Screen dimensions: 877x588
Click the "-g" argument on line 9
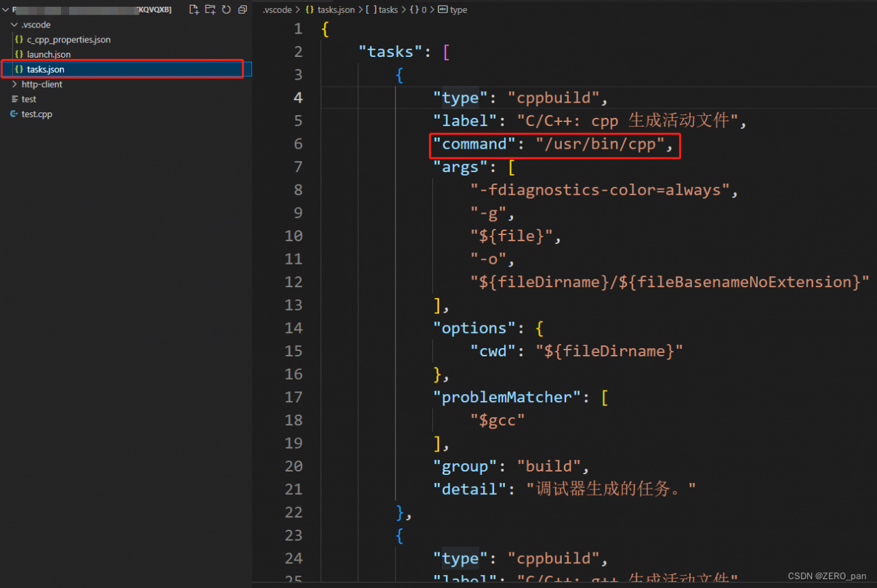click(488, 213)
